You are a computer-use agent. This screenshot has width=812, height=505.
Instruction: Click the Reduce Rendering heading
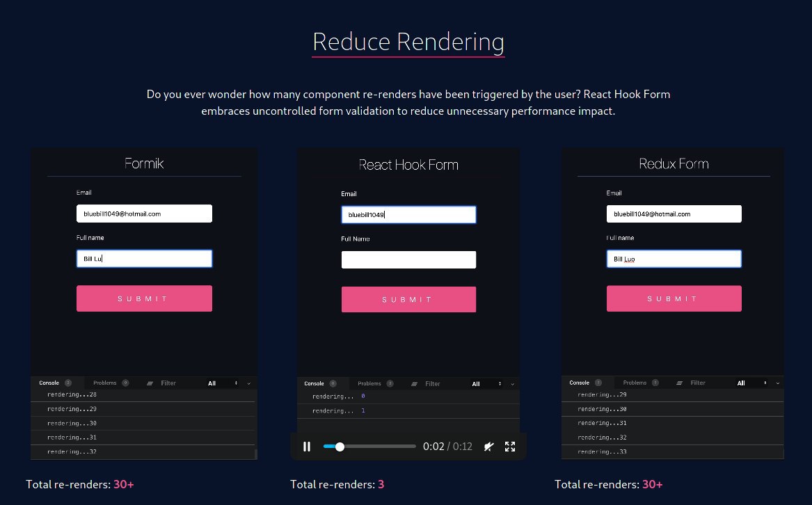(x=408, y=42)
